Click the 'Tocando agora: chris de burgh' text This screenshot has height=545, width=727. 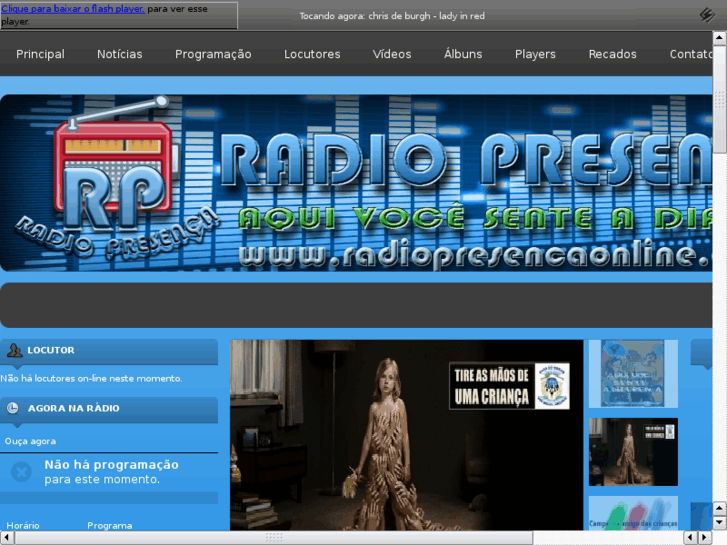point(392,16)
